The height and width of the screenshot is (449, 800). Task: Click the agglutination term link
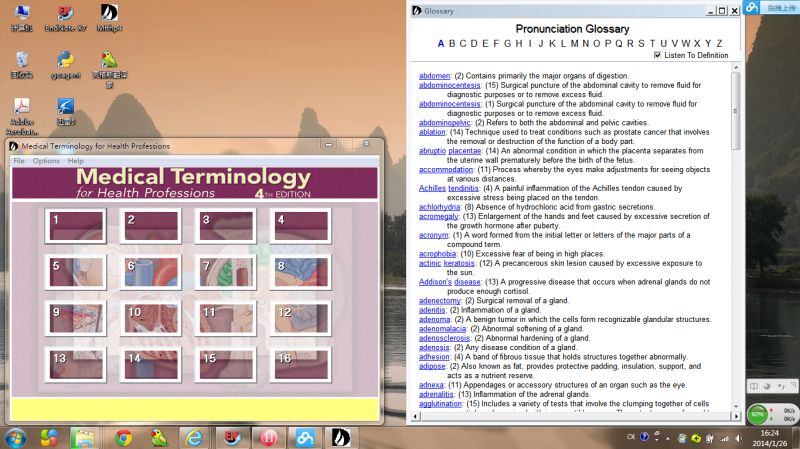tap(440, 404)
